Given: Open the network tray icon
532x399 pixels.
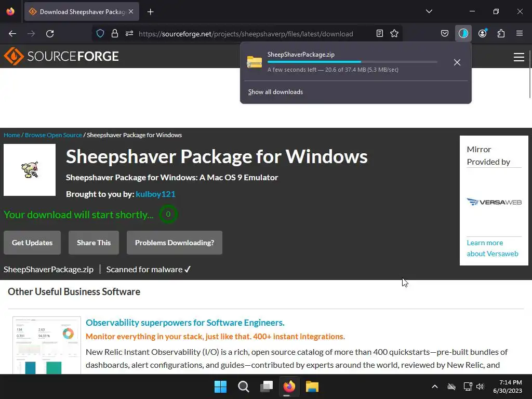Looking at the screenshot, I should click(x=468, y=387).
